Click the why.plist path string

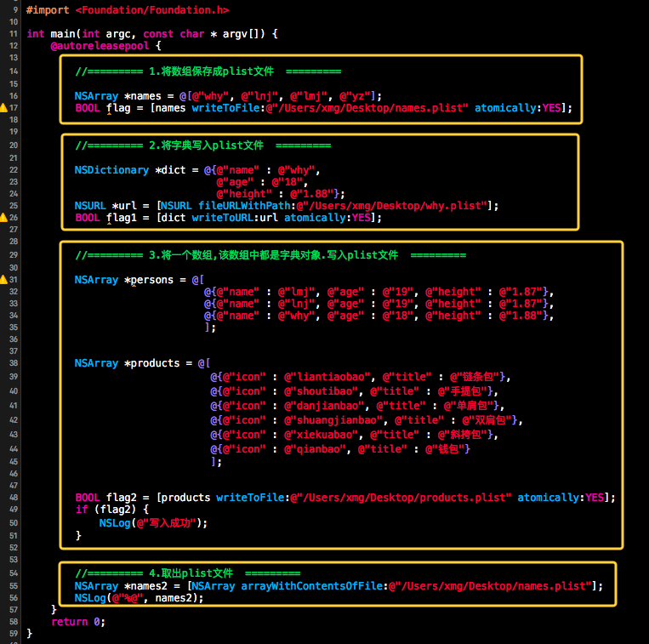tap(391, 206)
